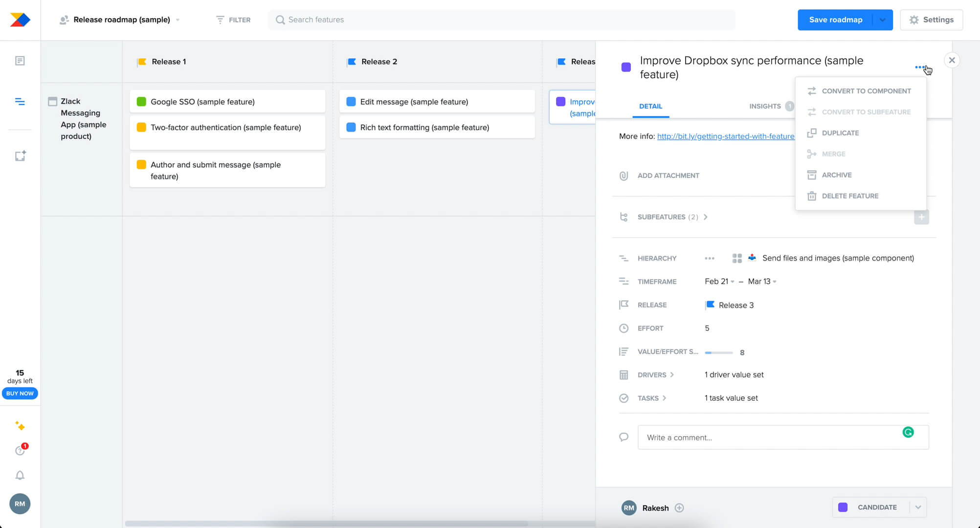This screenshot has height=528, width=980.
Task: Click the BUY NOW button
Action: (20, 393)
